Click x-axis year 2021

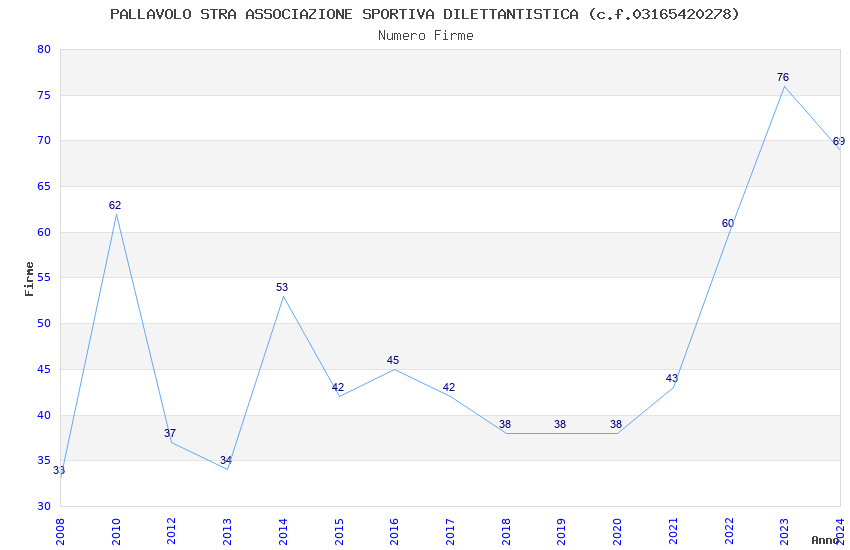pyautogui.click(x=674, y=532)
